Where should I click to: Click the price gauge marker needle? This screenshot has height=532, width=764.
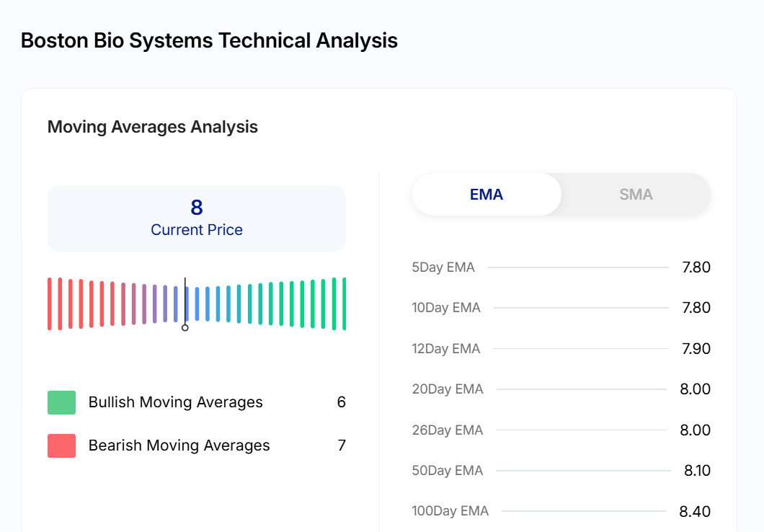[185, 304]
